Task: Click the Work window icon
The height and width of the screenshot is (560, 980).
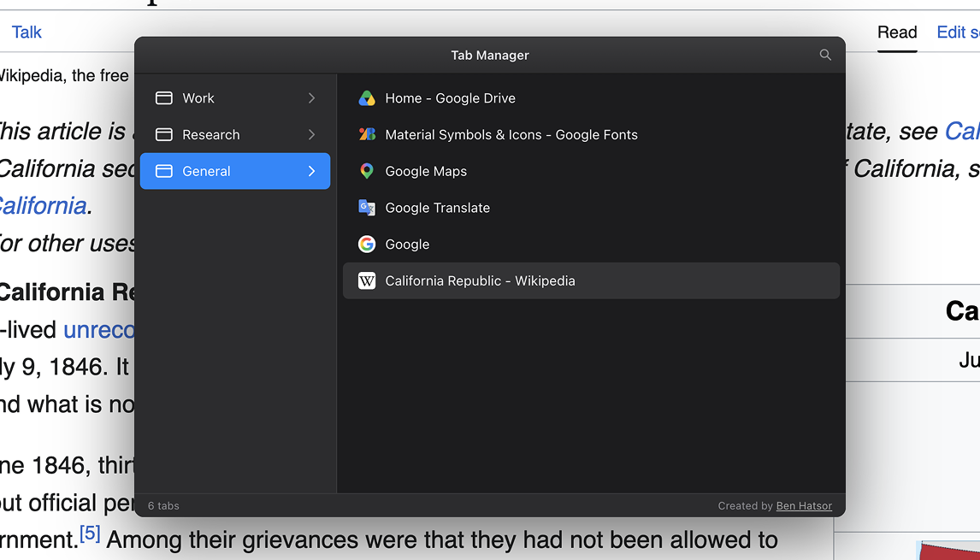Action: pos(163,98)
